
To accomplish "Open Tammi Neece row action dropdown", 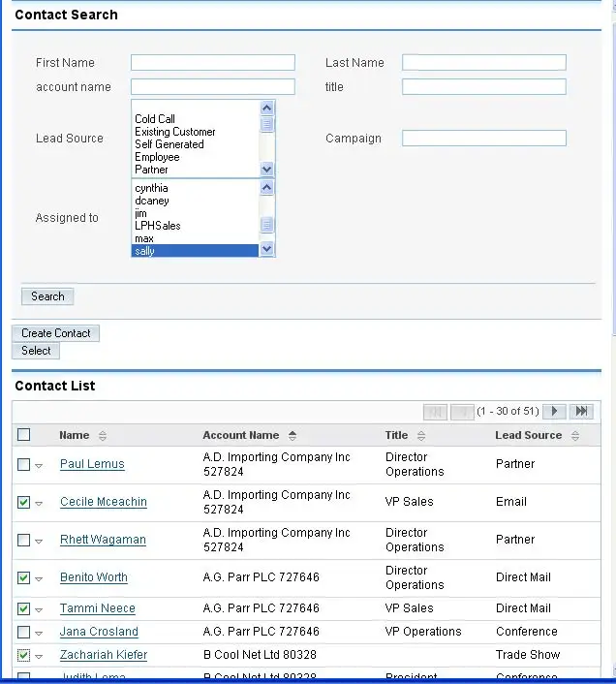I will tap(39, 609).
